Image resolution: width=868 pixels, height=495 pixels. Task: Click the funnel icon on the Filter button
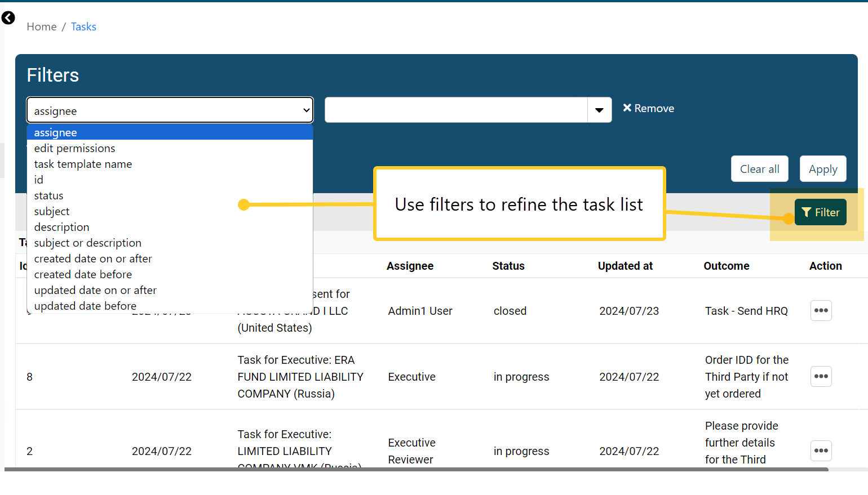tap(806, 212)
